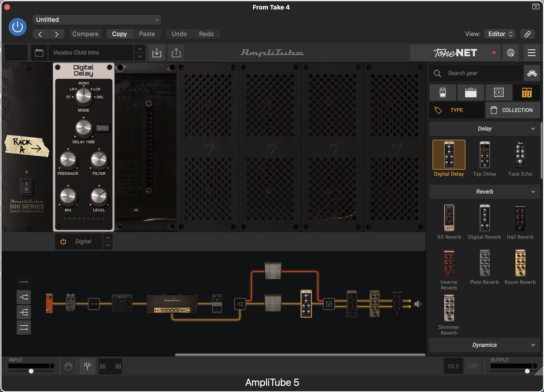This screenshot has width=544, height=392.
Task: Step to previous preset up arrow
Action: coord(140,49)
